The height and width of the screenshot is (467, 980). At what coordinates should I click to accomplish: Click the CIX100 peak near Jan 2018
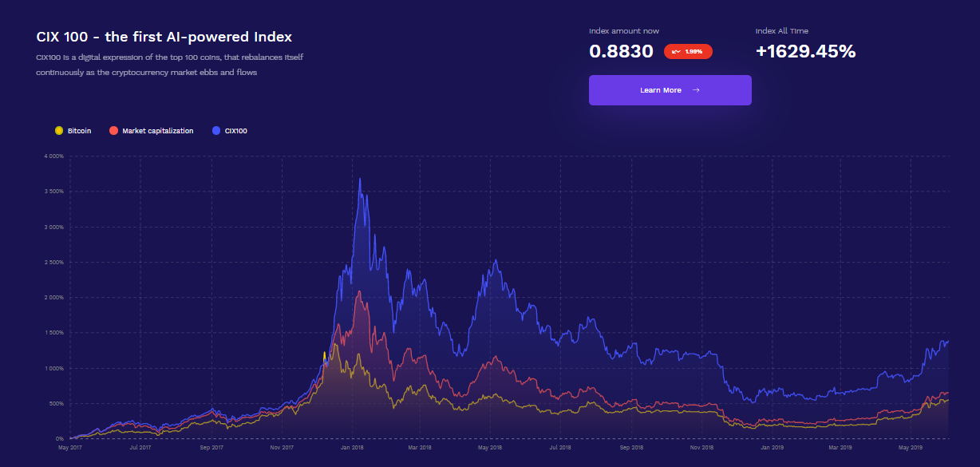pyautogui.click(x=361, y=179)
